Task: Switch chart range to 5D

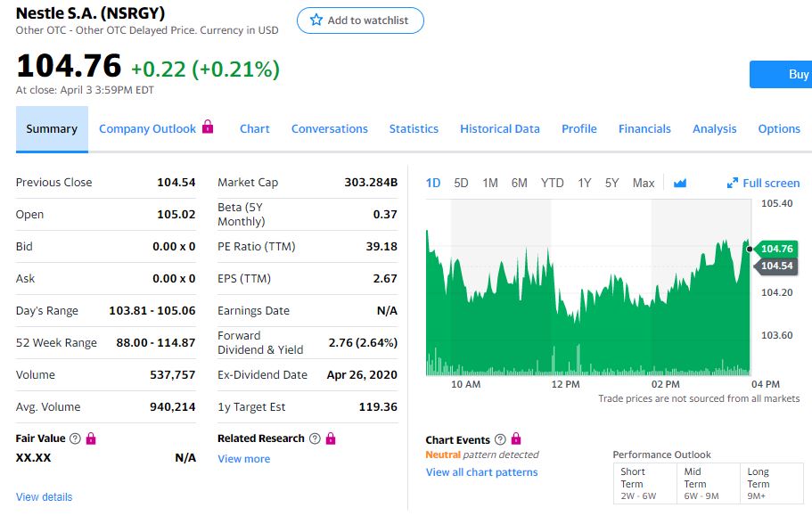Action: (461, 183)
